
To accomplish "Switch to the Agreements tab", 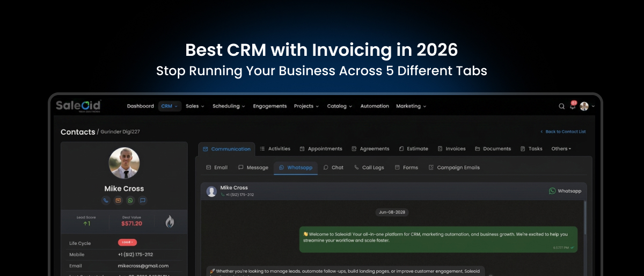I will point(370,149).
